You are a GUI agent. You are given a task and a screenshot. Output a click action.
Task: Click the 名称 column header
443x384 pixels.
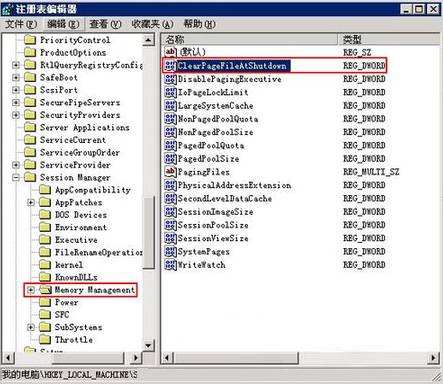click(250, 40)
